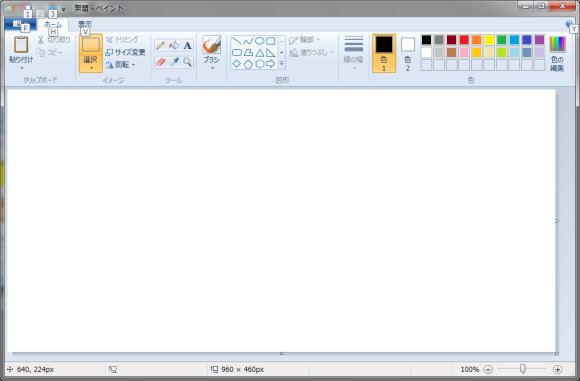Open the blue file menu button

point(20,24)
